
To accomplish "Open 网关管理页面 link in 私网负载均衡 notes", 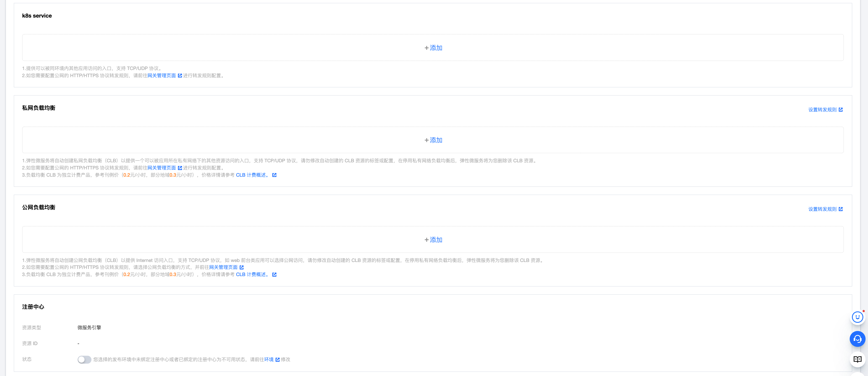I will [161, 168].
